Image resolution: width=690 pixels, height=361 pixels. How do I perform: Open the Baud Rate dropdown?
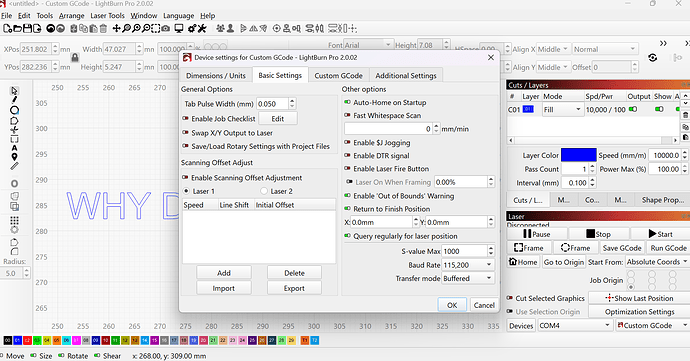tap(468, 265)
